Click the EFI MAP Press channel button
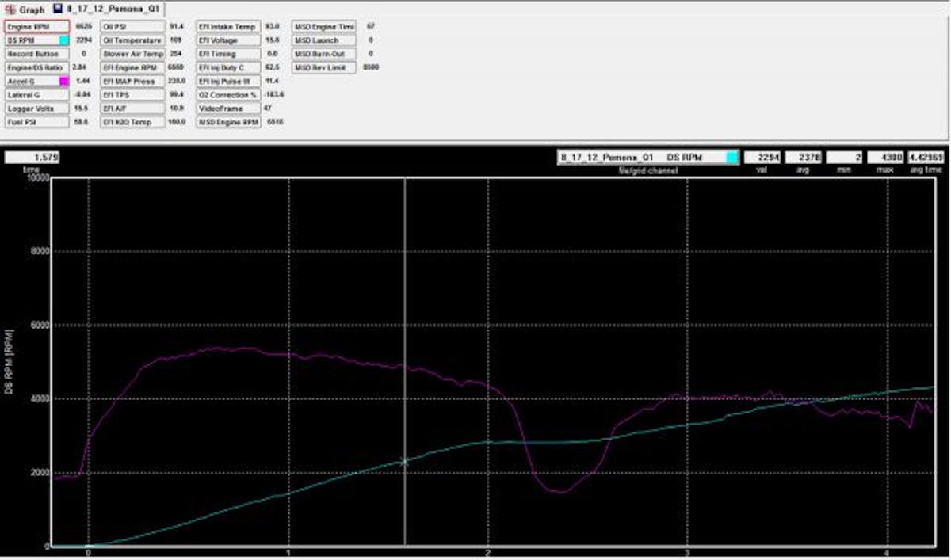951x560 pixels. [131, 80]
